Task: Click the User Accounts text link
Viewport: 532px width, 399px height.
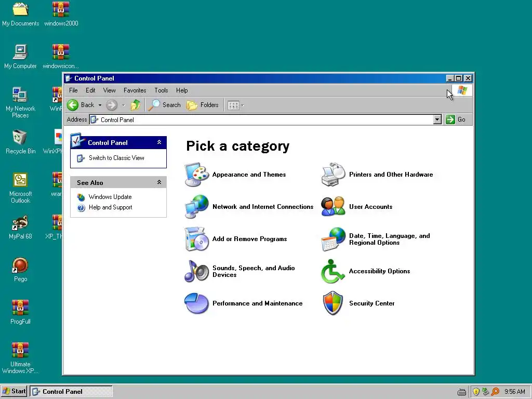Action: click(x=370, y=207)
